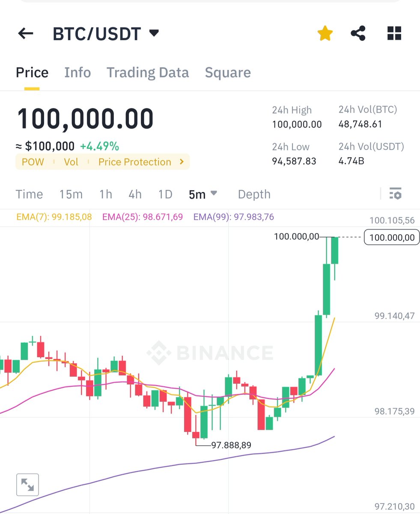
Task: Choose the 1h interval
Action: pyautogui.click(x=106, y=194)
